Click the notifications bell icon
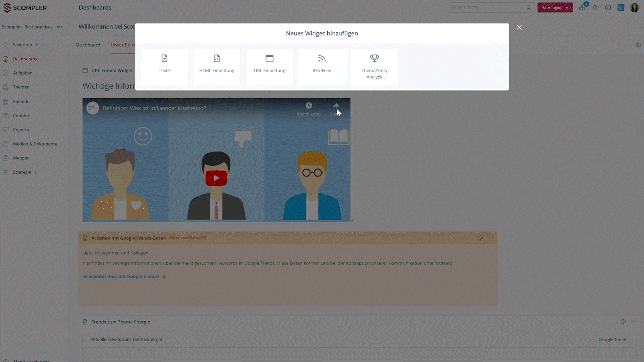Screen dimensions: 644x362 595,8
